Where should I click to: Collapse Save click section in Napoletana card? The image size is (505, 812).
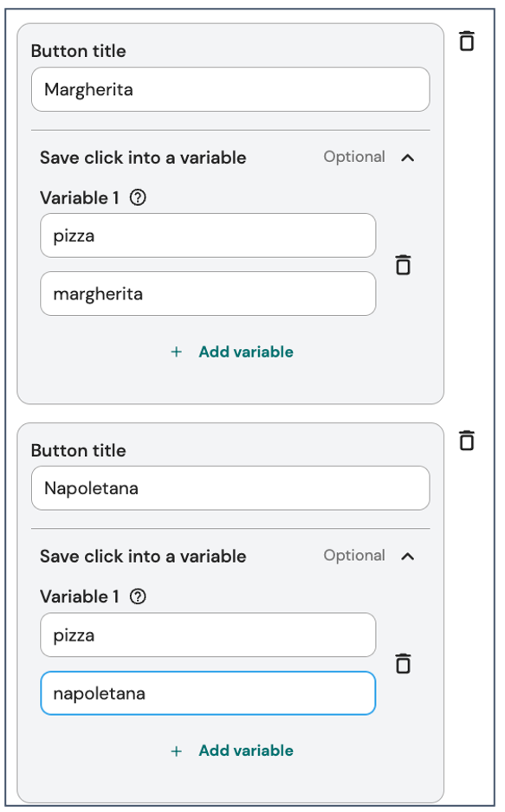pos(408,557)
